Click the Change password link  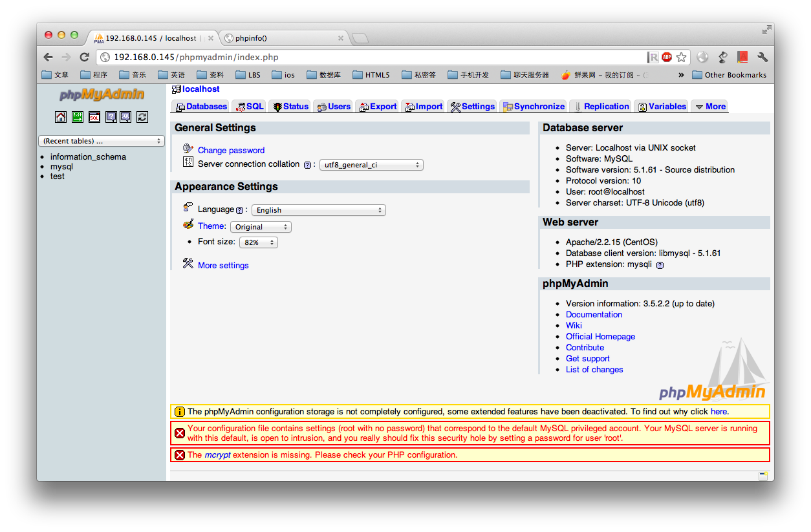[x=231, y=151]
